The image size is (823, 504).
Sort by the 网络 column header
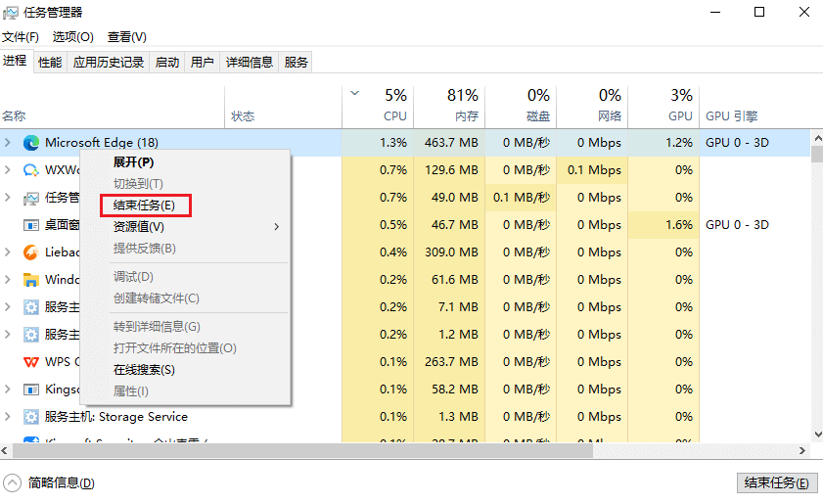tap(592, 107)
